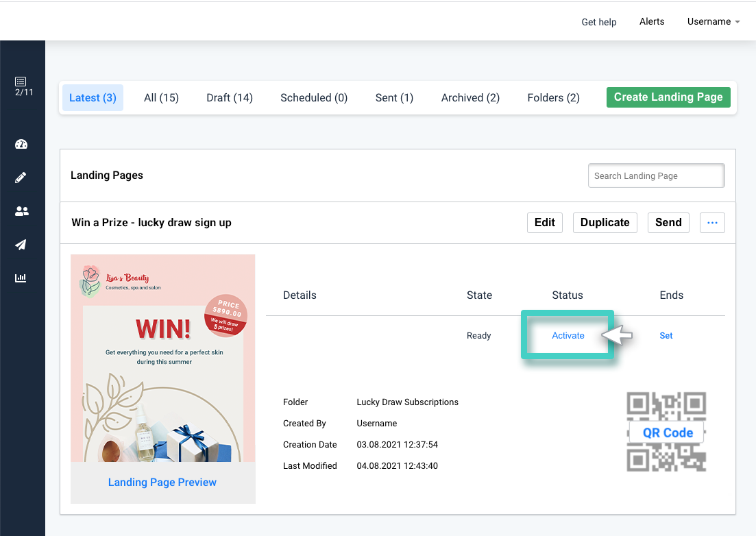Switch to the Sent (1) tab
This screenshot has height=536, width=756.
point(394,98)
